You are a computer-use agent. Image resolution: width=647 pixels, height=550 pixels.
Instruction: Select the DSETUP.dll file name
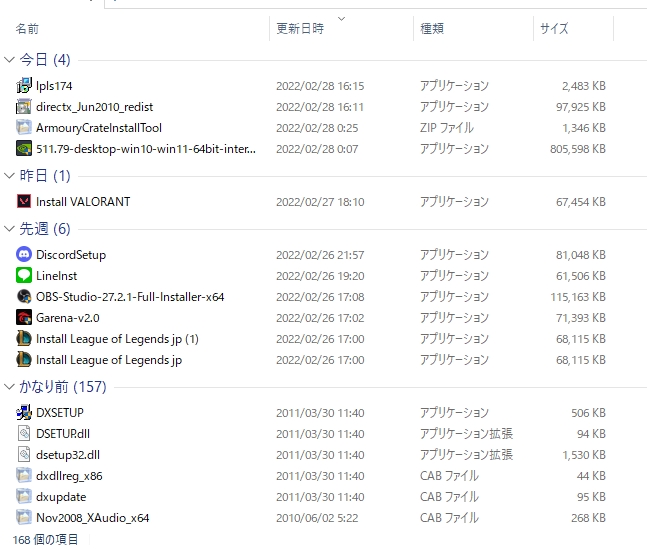(x=63, y=434)
